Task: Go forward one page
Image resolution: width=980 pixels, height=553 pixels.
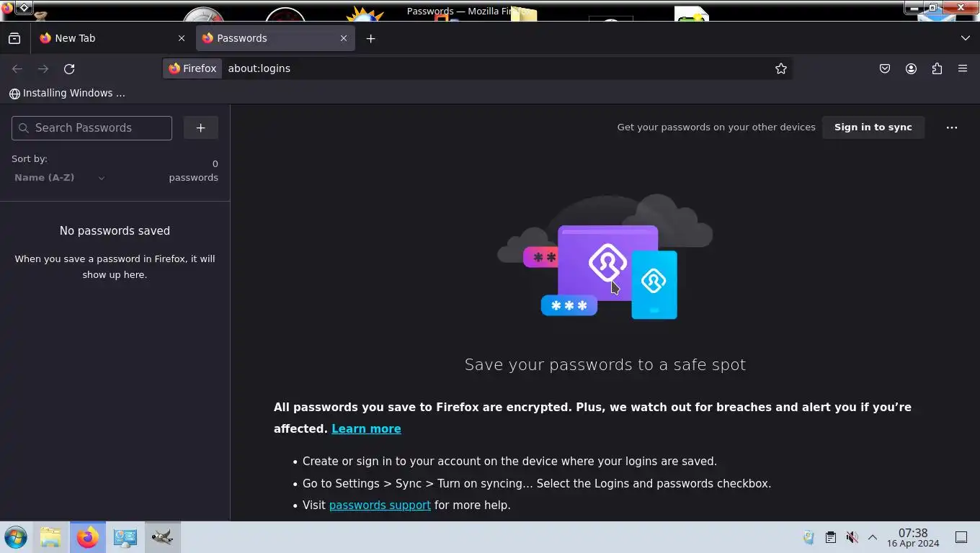Action: coord(43,68)
